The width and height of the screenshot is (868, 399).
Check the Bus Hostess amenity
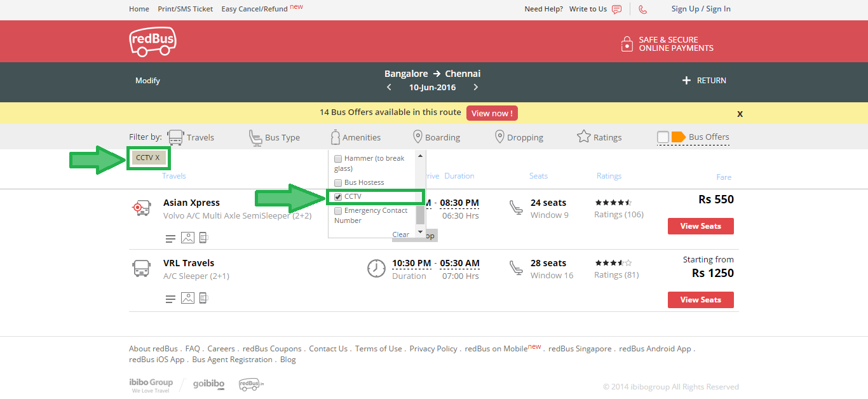pyautogui.click(x=338, y=183)
